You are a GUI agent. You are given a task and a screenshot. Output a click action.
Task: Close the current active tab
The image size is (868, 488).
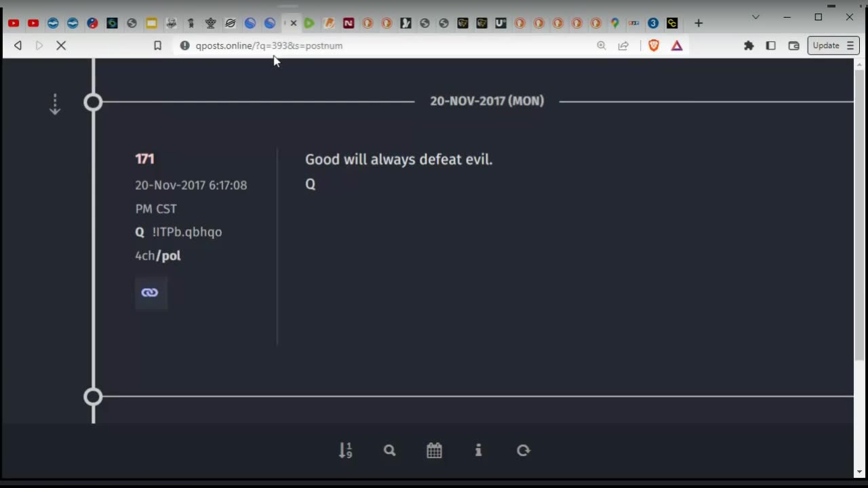tap(294, 23)
